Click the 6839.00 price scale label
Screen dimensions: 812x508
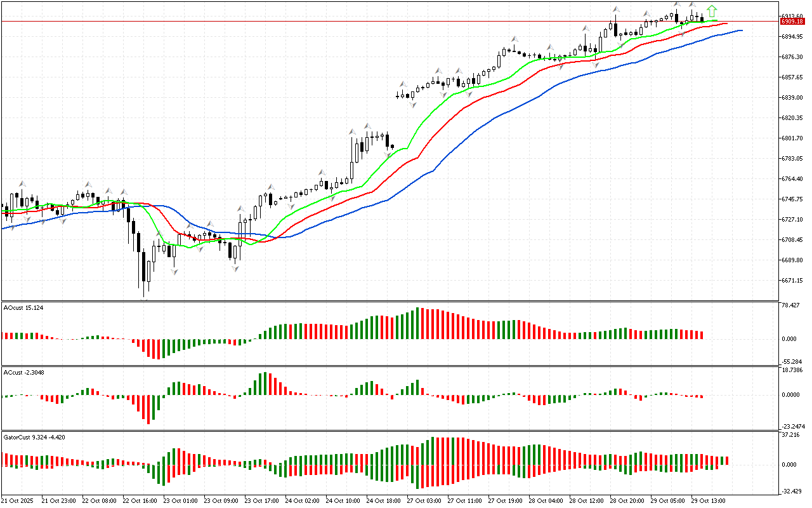pyautogui.click(x=792, y=97)
